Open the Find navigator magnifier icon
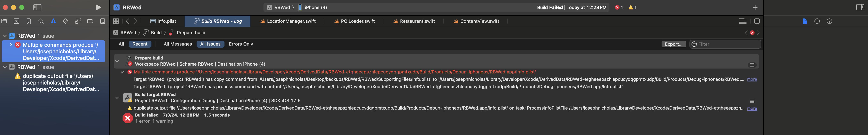The image size is (868, 135). (x=41, y=21)
